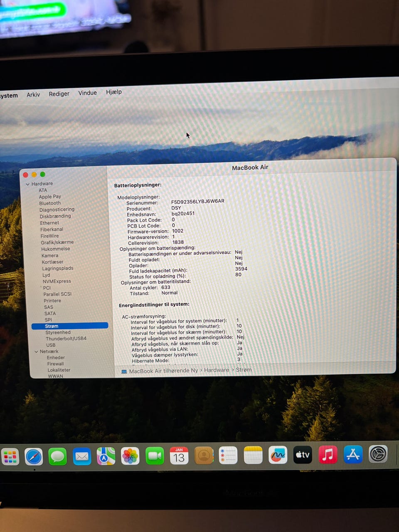
Task: Select SATA in the sidebar
Action: pyautogui.click(x=50, y=313)
